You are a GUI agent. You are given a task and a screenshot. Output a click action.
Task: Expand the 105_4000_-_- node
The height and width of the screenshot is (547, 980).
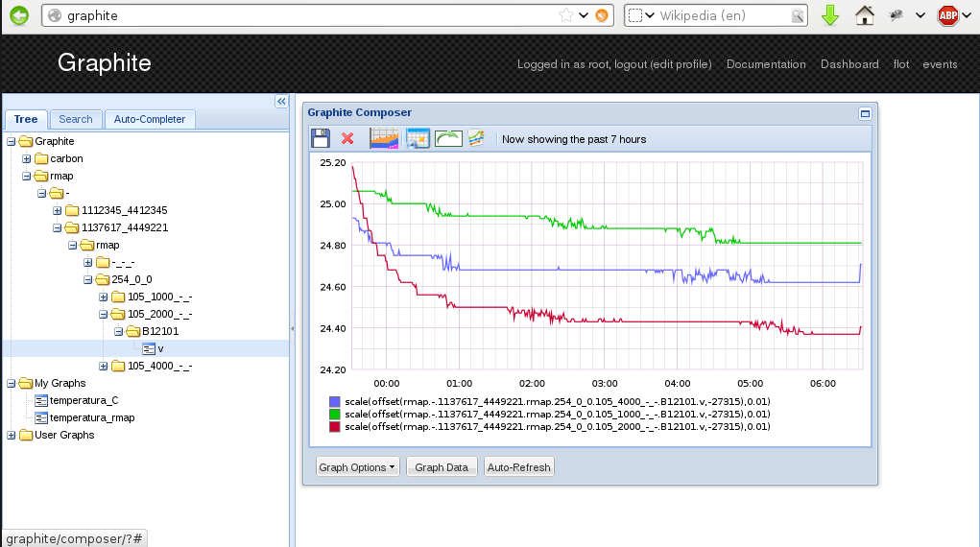pos(103,367)
